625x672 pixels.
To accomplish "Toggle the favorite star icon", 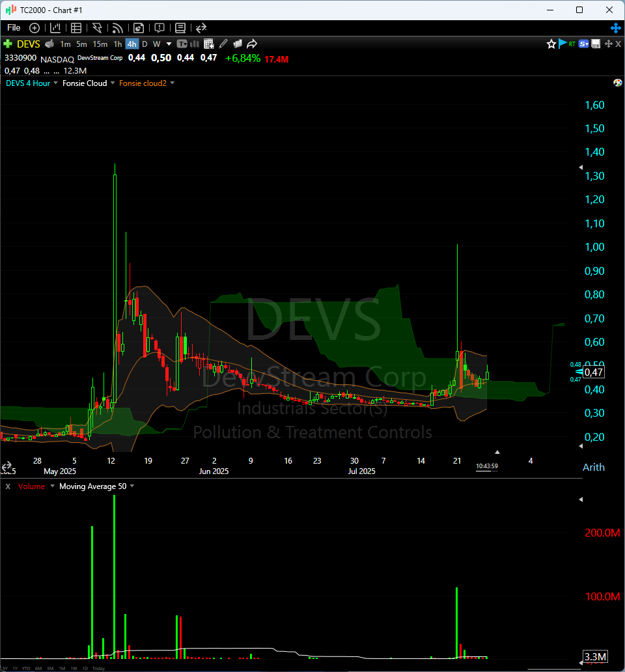I will 551,44.
